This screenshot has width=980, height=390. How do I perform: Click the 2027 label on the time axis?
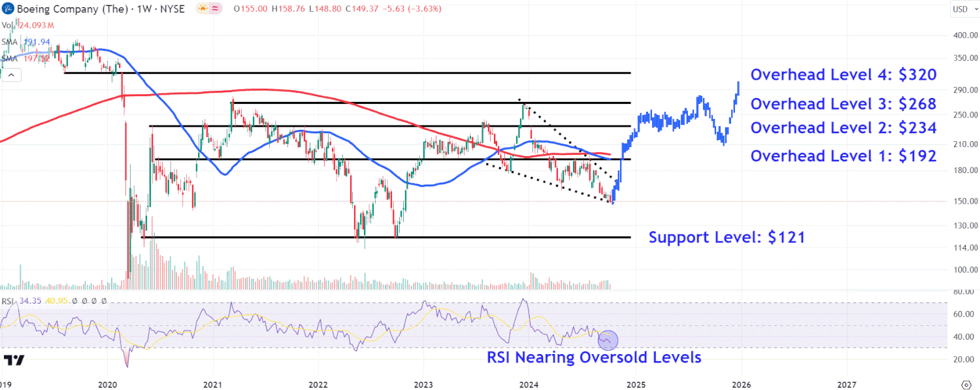click(x=847, y=383)
